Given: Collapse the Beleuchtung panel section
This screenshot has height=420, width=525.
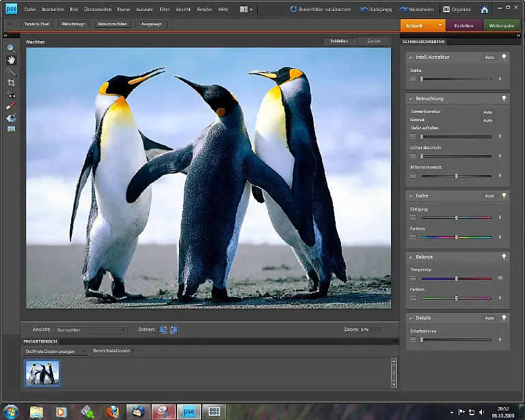Looking at the screenshot, I should point(410,99).
